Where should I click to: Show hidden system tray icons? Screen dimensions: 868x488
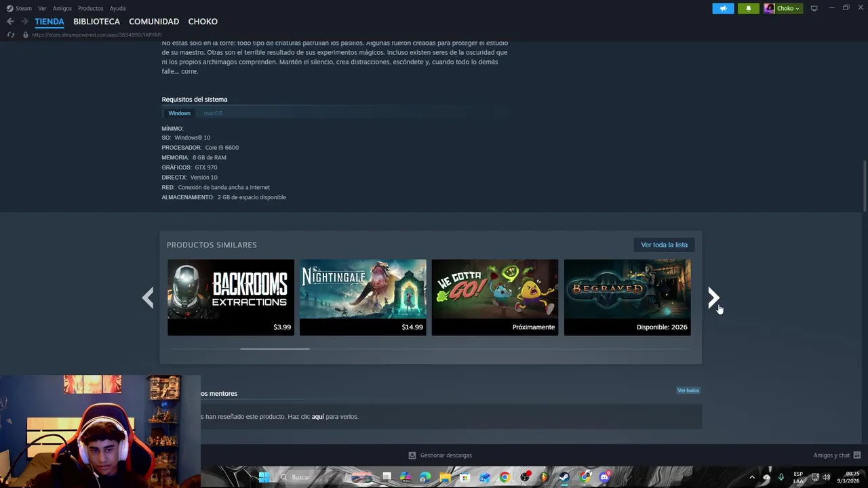click(752, 477)
